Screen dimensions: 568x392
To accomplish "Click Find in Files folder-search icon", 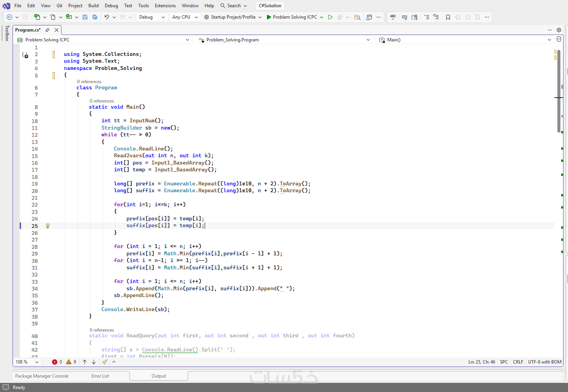I will [357, 17].
